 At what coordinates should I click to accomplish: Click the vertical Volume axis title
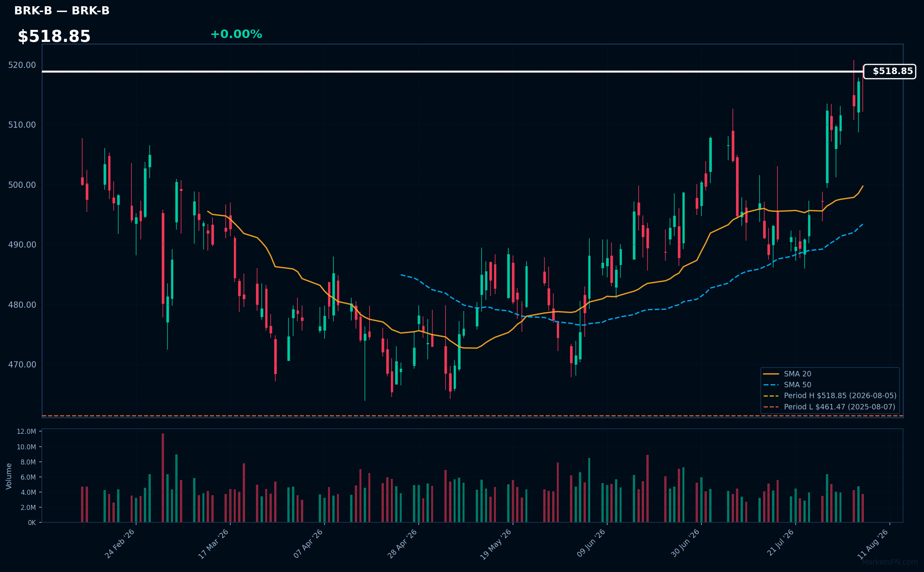click(x=9, y=476)
